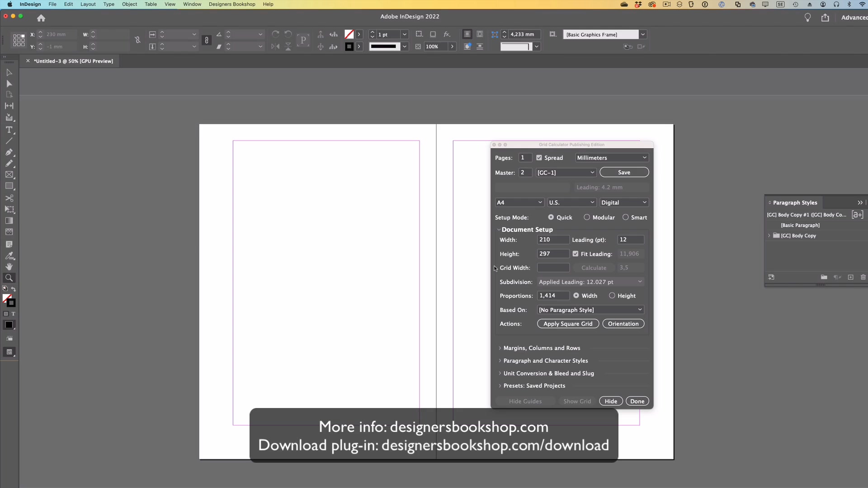Click the stroke color swatch in control bar
868x488 pixels.
[x=349, y=47]
